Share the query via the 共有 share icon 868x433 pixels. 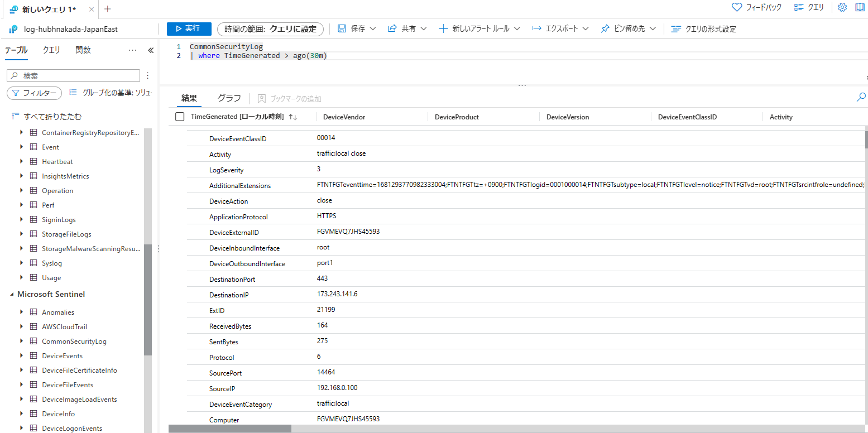point(392,28)
